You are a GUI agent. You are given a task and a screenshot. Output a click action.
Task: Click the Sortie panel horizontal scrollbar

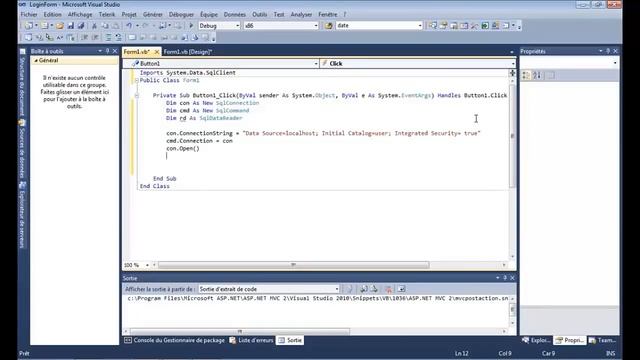[240, 331]
